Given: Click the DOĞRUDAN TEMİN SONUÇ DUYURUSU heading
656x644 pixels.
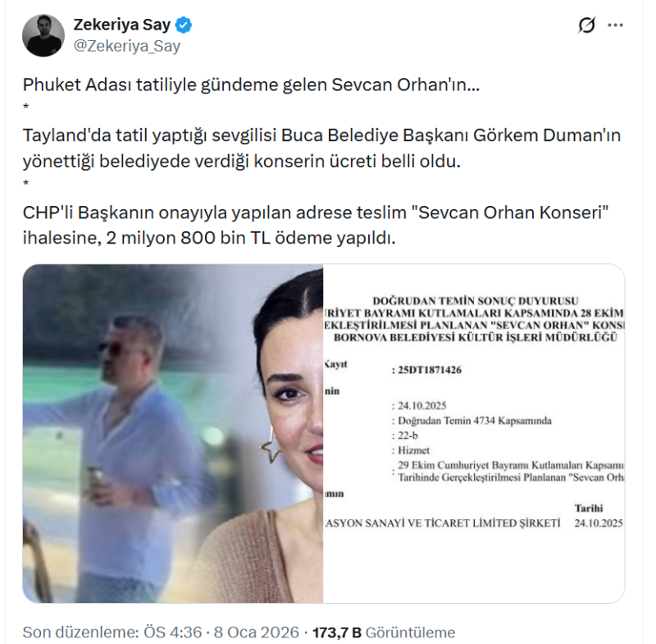Looking at the screenshot, I should tap(476, 301).
